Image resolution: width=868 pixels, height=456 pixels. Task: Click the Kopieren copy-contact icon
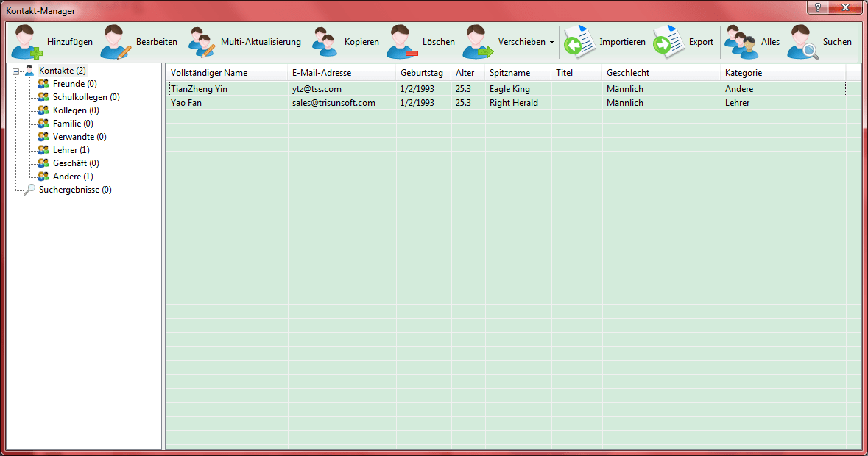325,42
